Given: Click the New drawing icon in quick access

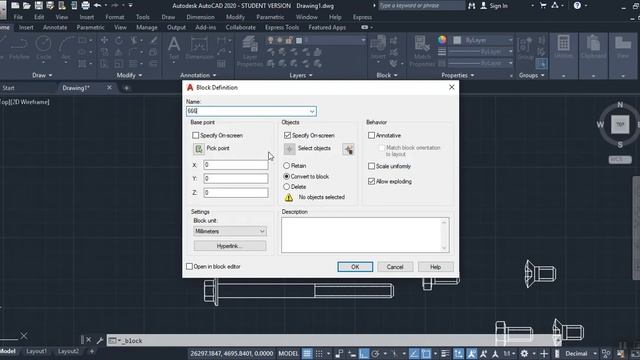Looking at the screenshot, I should pyautogui.click(x=15, y=5).
